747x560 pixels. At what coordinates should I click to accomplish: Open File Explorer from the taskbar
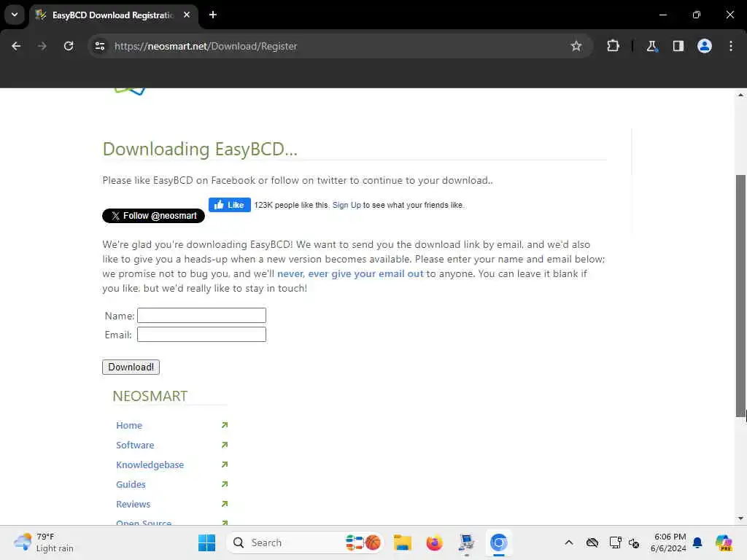(403, 542)
